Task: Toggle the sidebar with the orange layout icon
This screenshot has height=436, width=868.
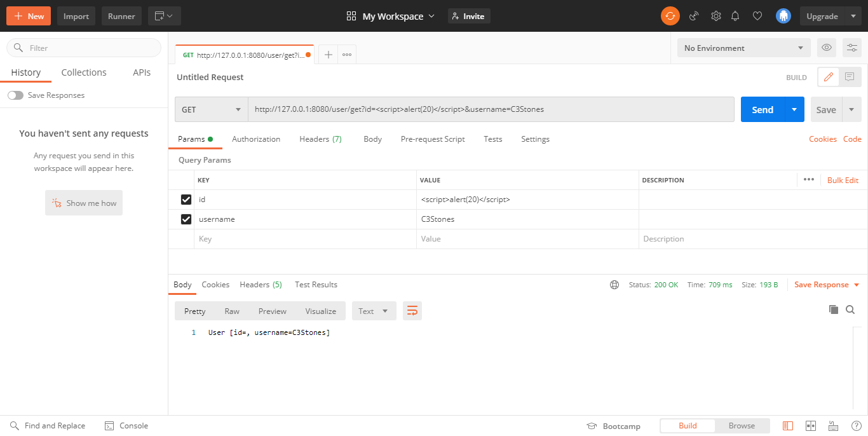Action: pyautogui.click(x=787, y=425)
